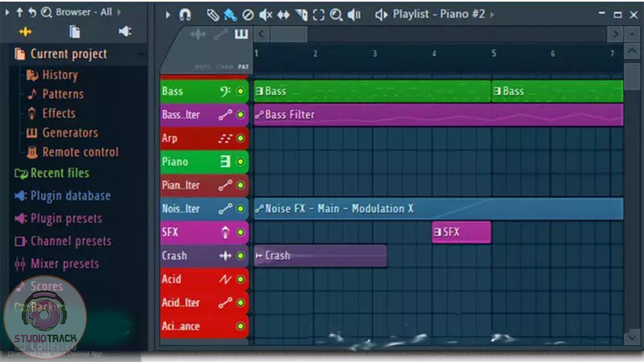
Task: Click the horizontal scrollbar thumb
Action: [288, 34]
